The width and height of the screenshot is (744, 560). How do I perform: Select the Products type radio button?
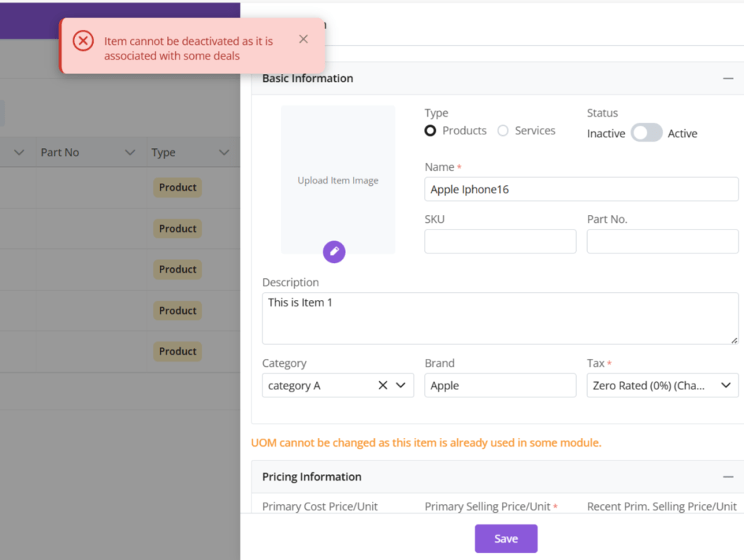[x=431, y=131]
